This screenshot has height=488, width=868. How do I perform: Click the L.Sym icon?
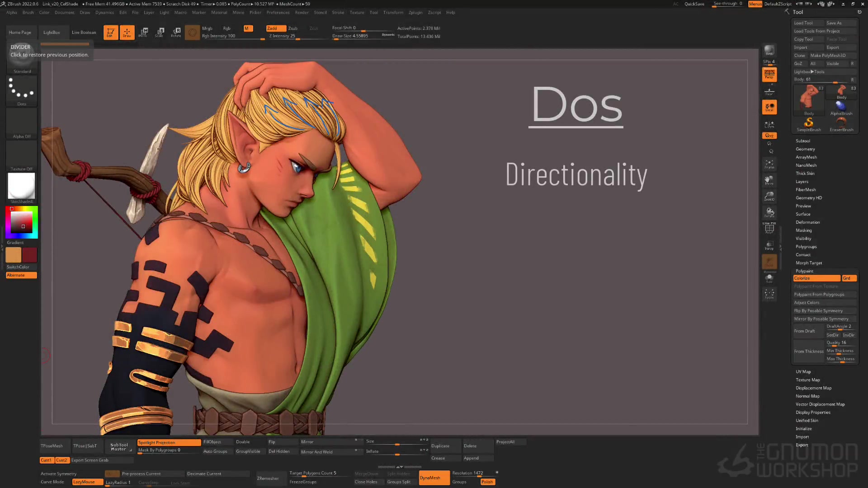(769, 124)
